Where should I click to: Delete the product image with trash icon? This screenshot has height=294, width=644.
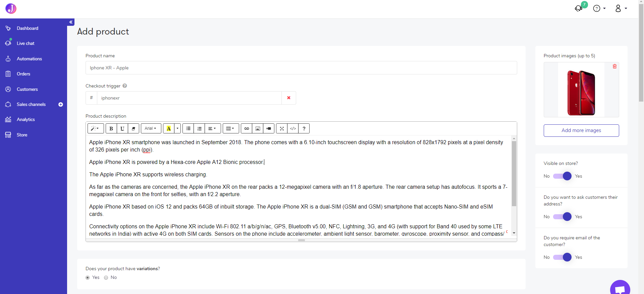pyautogui.click(x=614, y=66)
